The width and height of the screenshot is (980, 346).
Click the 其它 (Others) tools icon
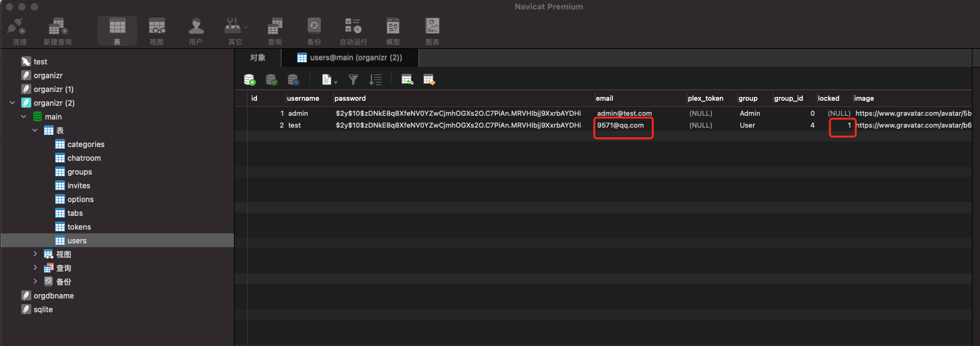click(x=233, y=26)
